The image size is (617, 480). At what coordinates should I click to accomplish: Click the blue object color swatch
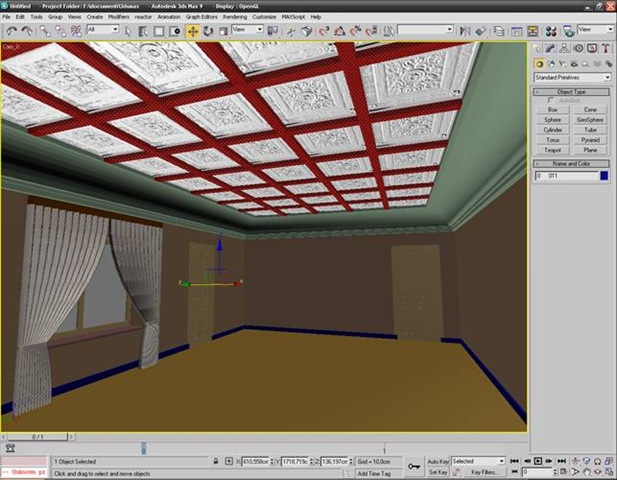604,176
